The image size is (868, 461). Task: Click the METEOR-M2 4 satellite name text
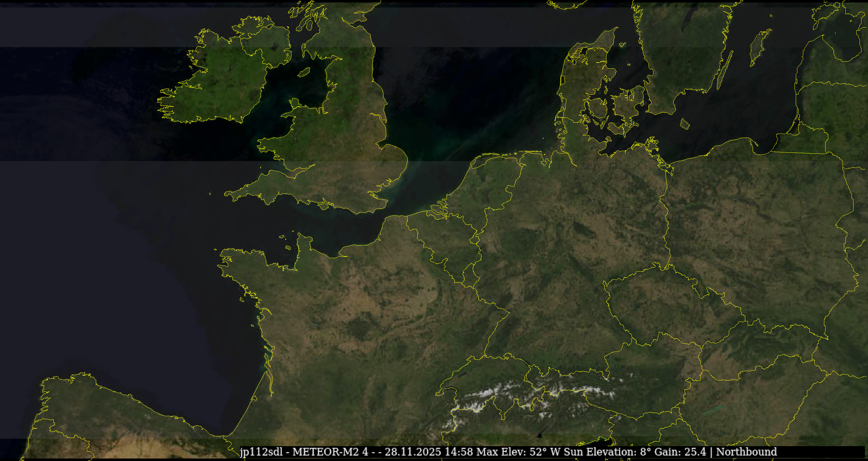(330, 452)
